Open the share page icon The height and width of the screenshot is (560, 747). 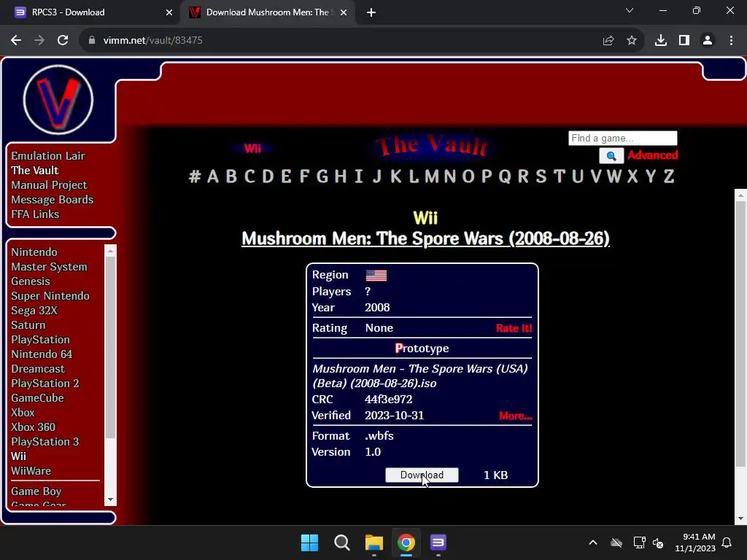608,41
